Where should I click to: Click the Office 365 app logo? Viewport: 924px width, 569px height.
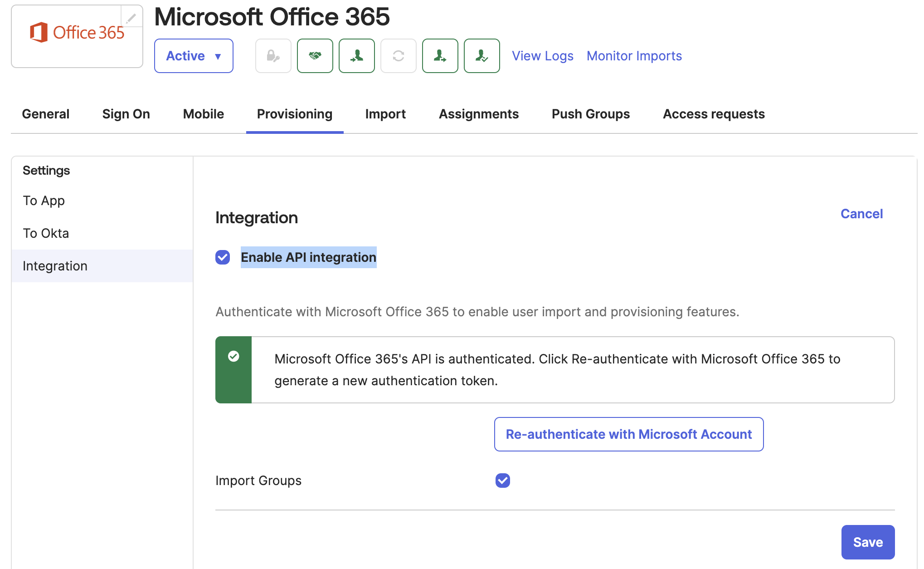(x=77, y=33)
